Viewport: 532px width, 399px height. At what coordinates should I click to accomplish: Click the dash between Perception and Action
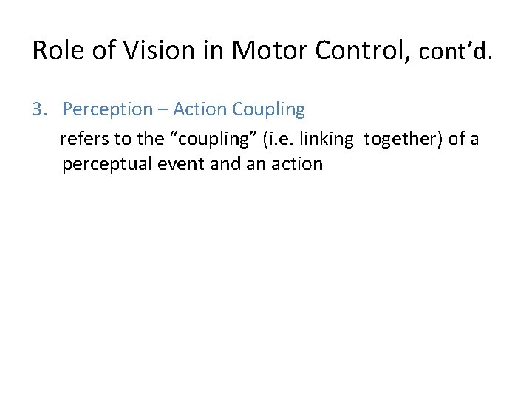coord(163,110)
